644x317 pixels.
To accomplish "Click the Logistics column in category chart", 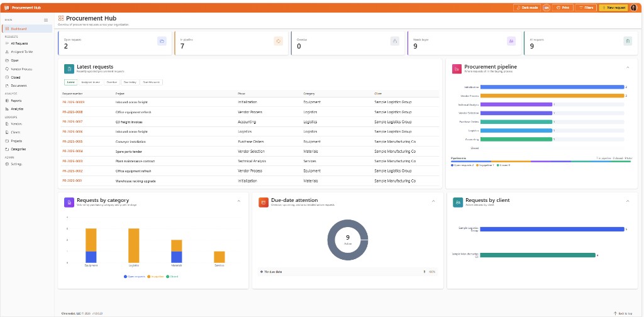I will pyautogui.click(x=134, y=245).
